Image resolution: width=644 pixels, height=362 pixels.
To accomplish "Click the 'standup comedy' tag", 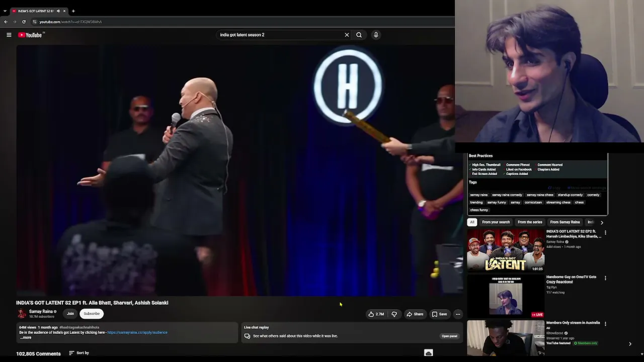I will pos(570,195).
